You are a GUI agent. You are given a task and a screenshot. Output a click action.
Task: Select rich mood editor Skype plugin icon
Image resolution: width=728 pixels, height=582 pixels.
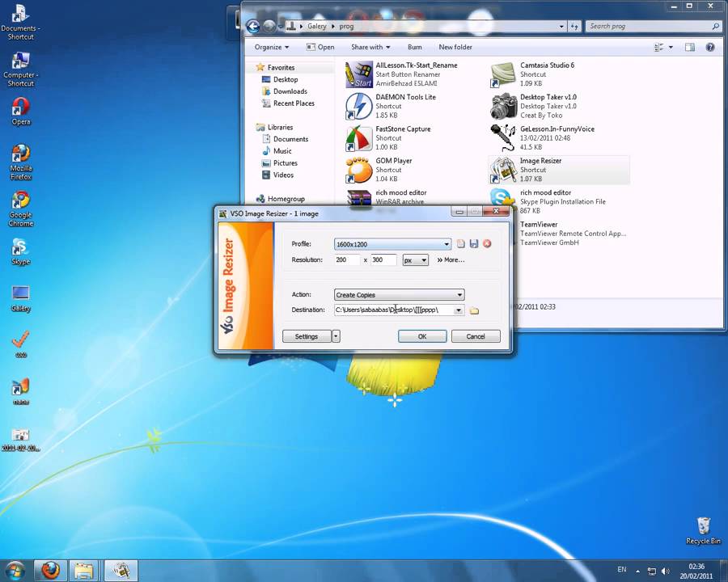tap(504, 200)
